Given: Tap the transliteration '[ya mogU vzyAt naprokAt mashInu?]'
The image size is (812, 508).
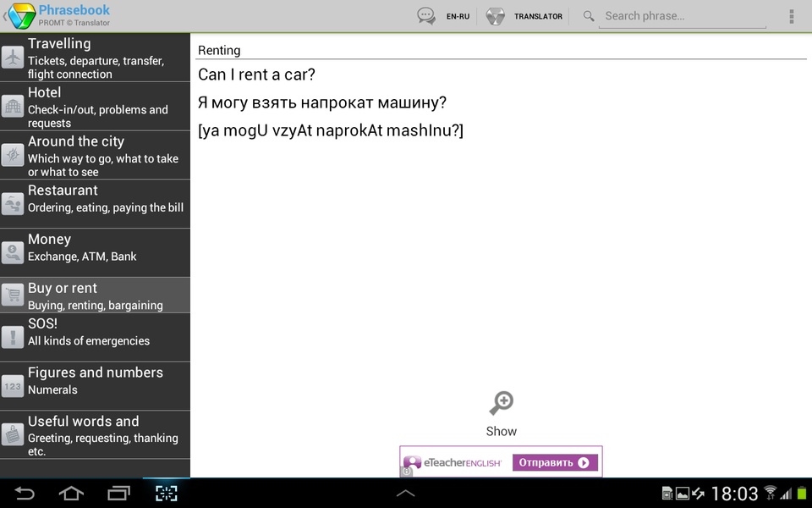Looking at the screenshot, I should 331,130.
